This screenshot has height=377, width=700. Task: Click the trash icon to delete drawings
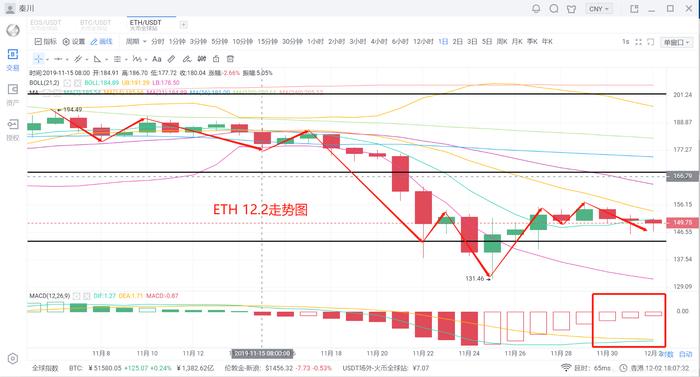pyautogui.click(x=230, y=59)
